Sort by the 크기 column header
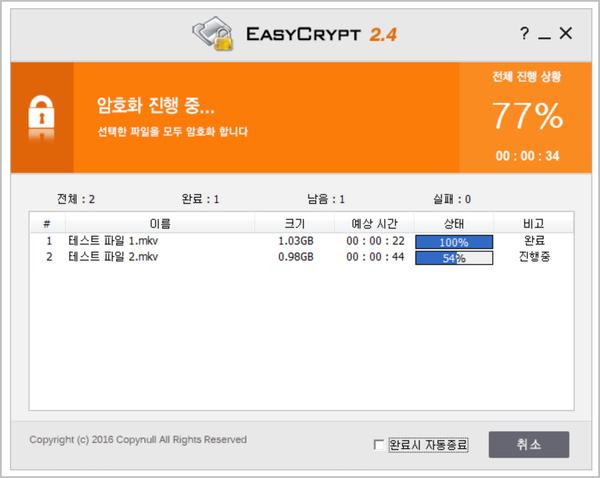This screenshot has height=478, width=600. [x=295, y=224]
